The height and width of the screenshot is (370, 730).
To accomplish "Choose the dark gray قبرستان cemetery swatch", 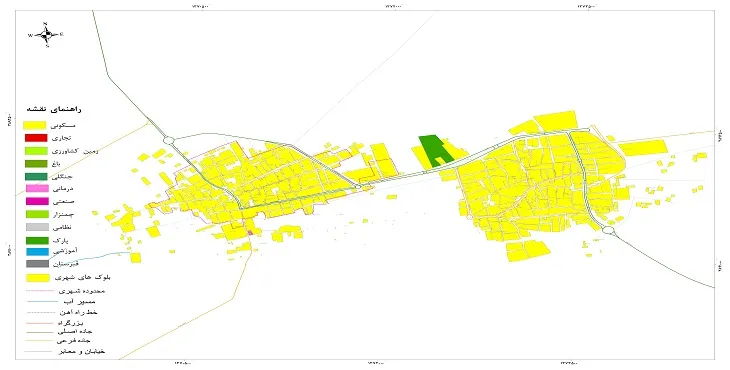I will 37,264.
